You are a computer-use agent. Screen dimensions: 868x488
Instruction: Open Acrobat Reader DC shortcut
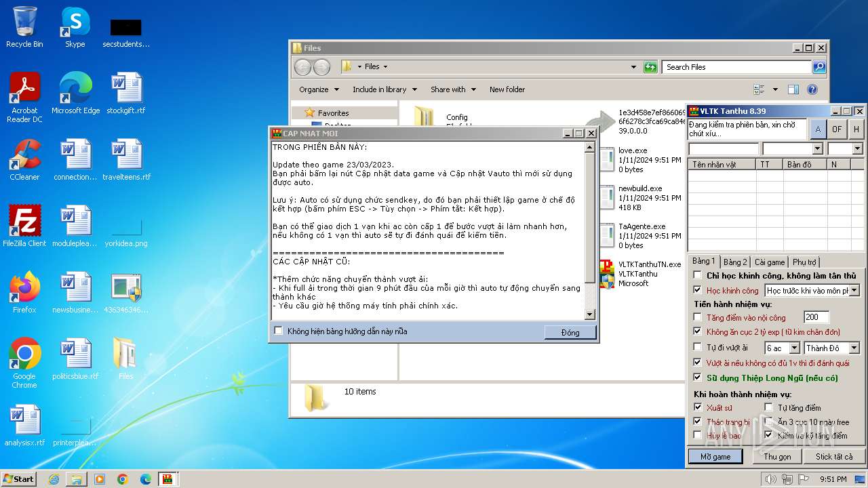[24, 97]
